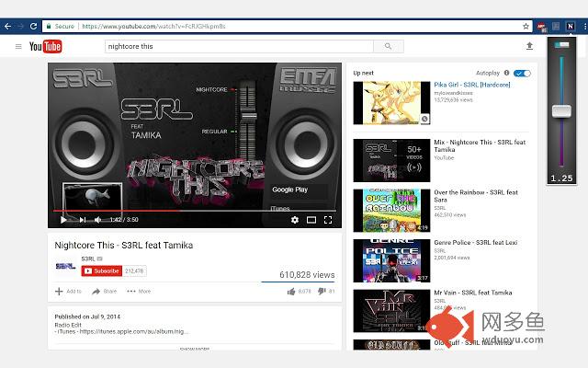This screenshot has width=588, height=368.
Task: Subscribe to the S3RL channel
Action: click(x=102, y=271)
